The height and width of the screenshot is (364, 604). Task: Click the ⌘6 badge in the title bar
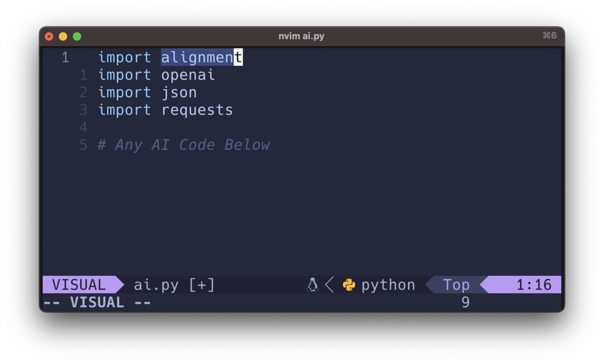click(549, 35)
